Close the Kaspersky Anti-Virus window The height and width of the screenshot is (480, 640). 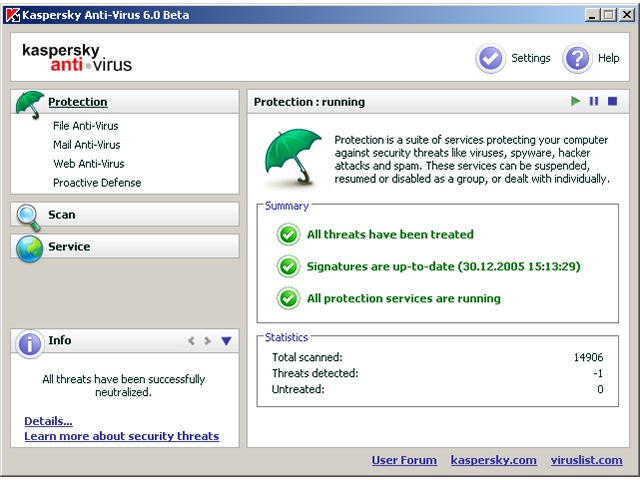click(x=627, y=15)
